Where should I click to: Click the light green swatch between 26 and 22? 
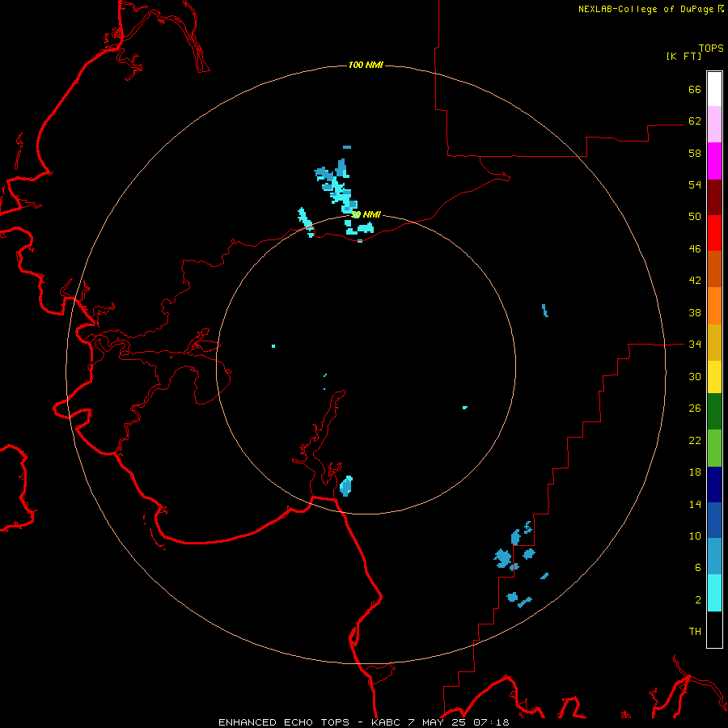[x=714, y=448]
